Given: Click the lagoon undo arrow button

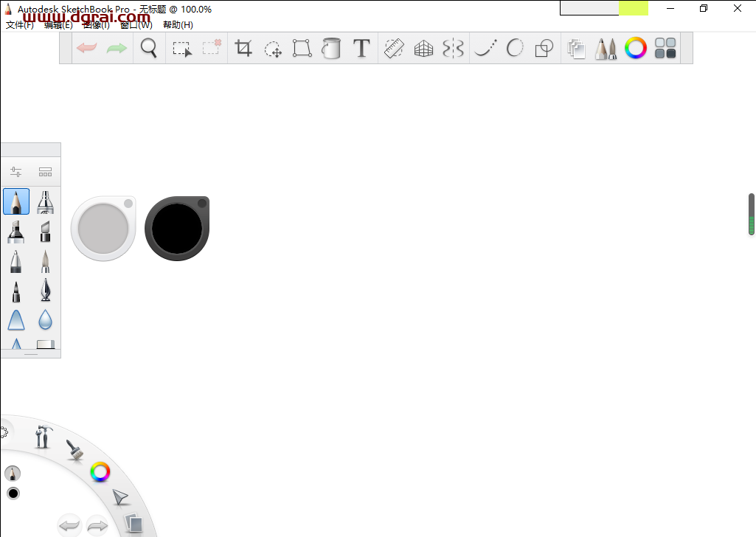Looking at the screenshot, I should pos(69,525).
